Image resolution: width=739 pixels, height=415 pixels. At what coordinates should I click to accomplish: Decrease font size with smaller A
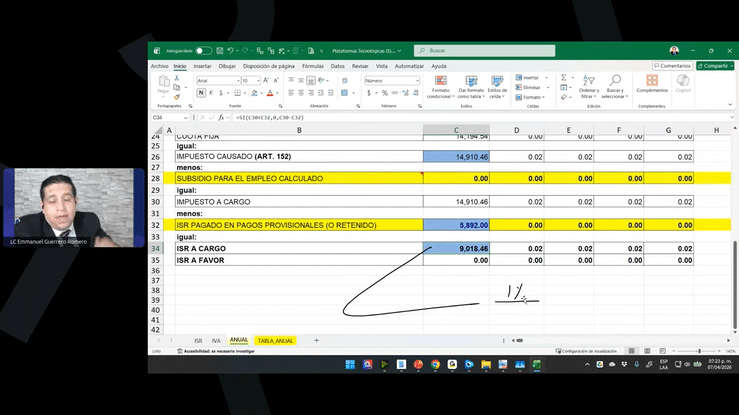(x=276, y=81)
